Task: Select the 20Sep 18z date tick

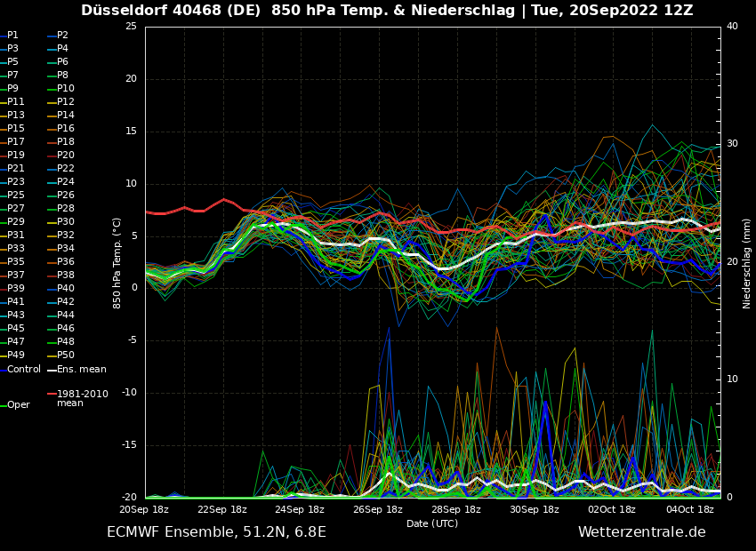Action: pos(144,510)
